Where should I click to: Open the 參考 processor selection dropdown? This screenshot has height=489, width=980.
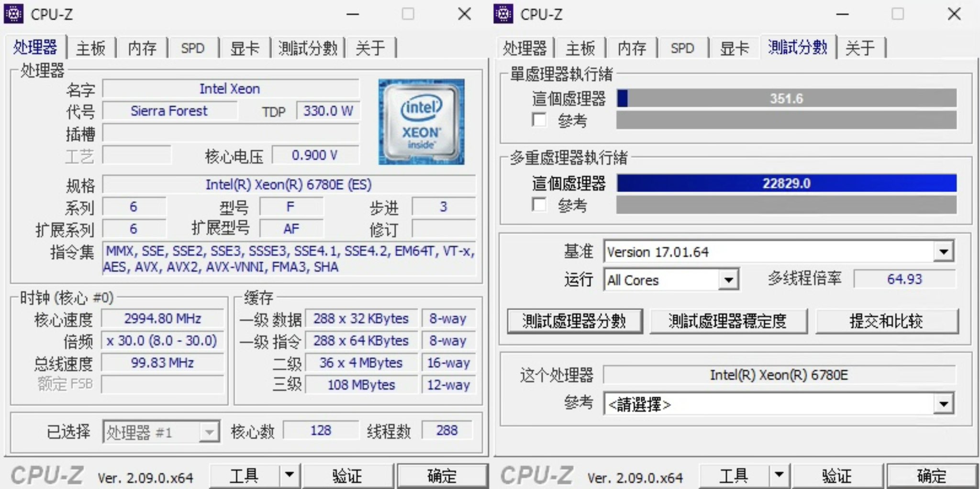[944, 404]
